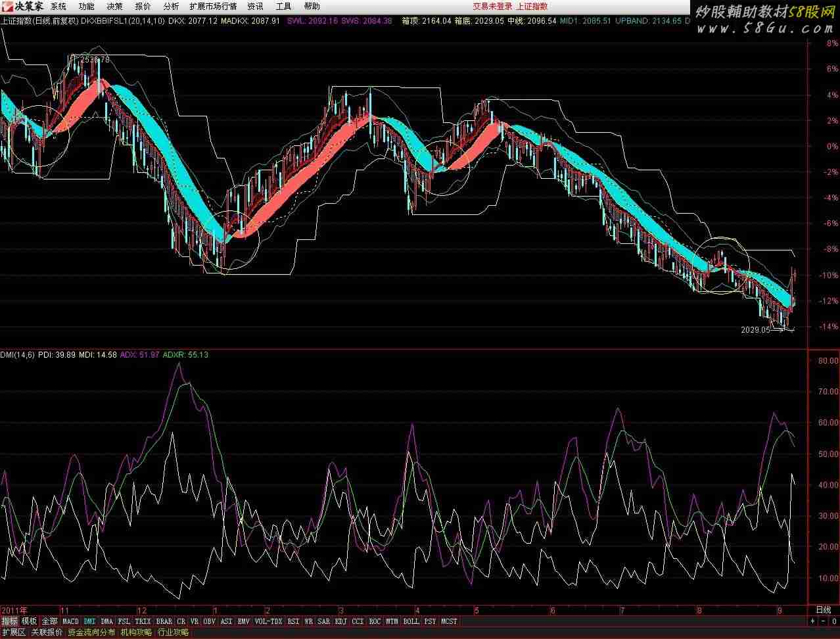
Task: Choose the VOL-TDX indicator tab
Action: pos(268,621)
